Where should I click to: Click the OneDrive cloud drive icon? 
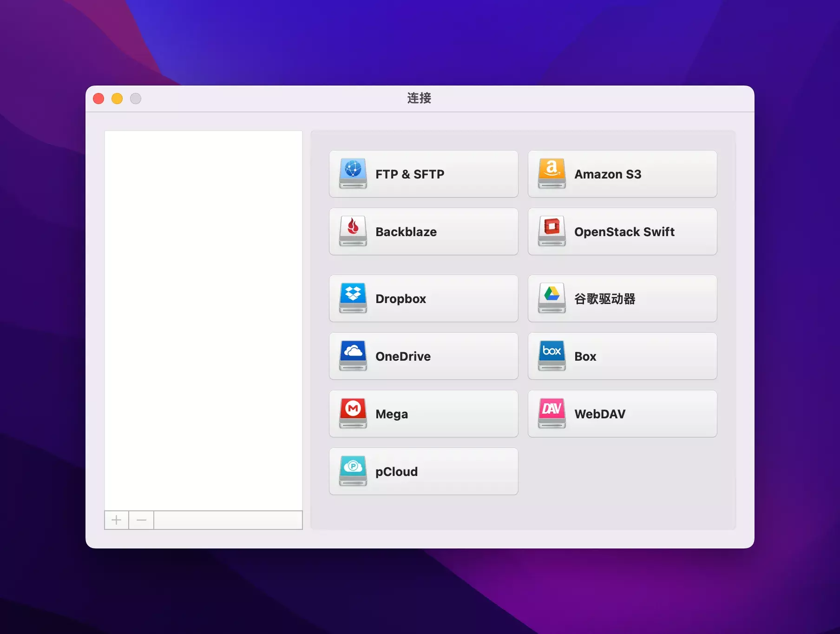pos(353,356)
